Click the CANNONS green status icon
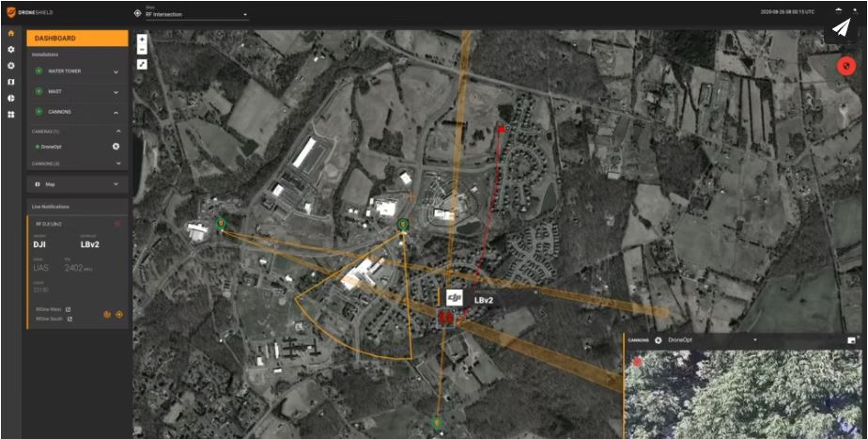 [39, 112]
